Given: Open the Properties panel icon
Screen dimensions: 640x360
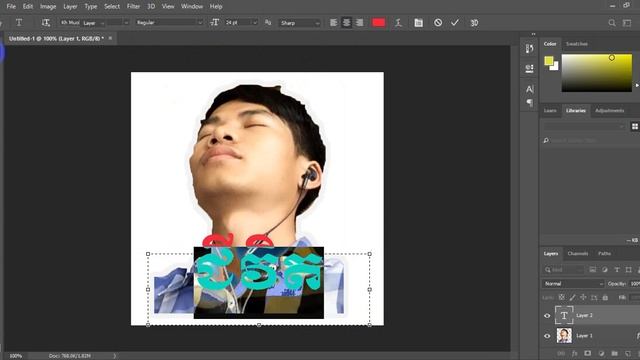Looking at the screenshot, I should tap(529, 68).
